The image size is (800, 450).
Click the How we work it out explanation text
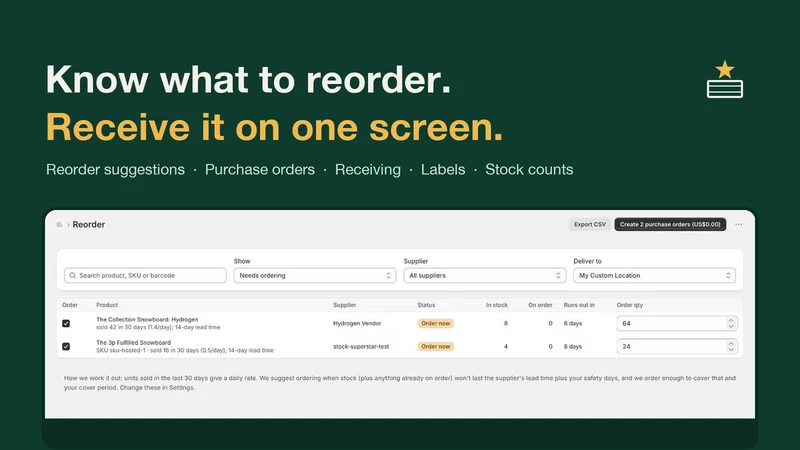[x=399, y=383]
